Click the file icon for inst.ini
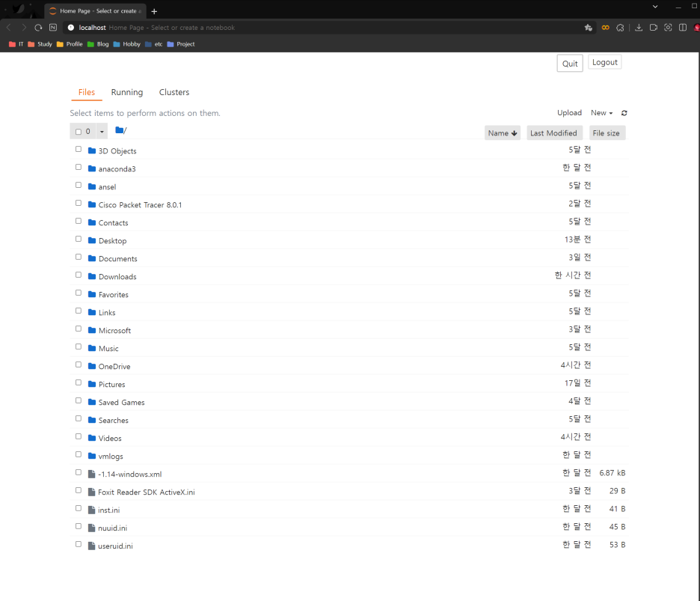The image size is (700, 601). tap(91, 510)
